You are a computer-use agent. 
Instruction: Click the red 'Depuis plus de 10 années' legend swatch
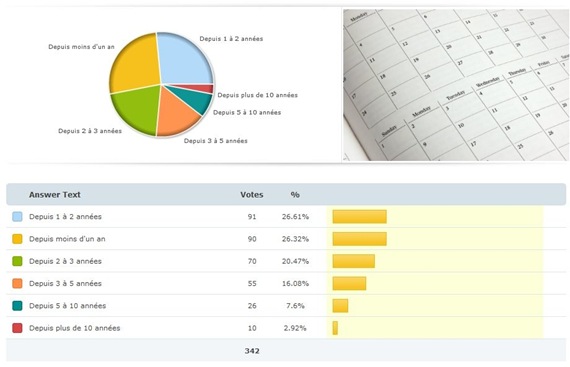pyautogui.click(x=17, y=328)
